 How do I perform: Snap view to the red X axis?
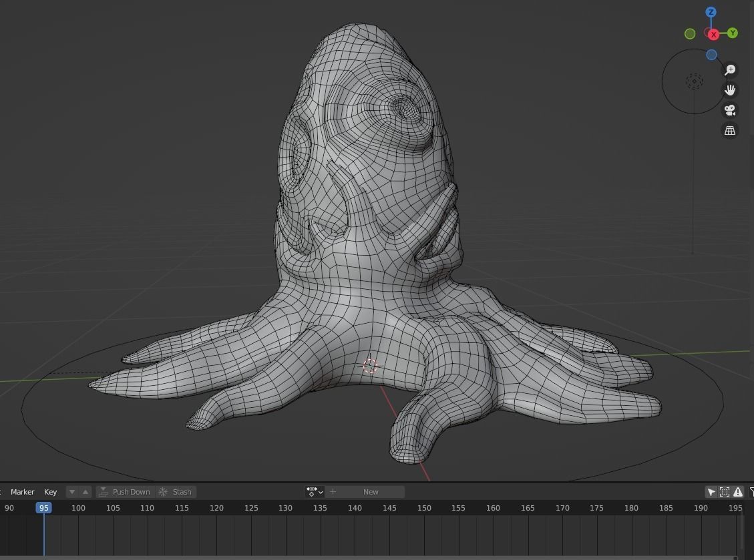click(714, 34)
